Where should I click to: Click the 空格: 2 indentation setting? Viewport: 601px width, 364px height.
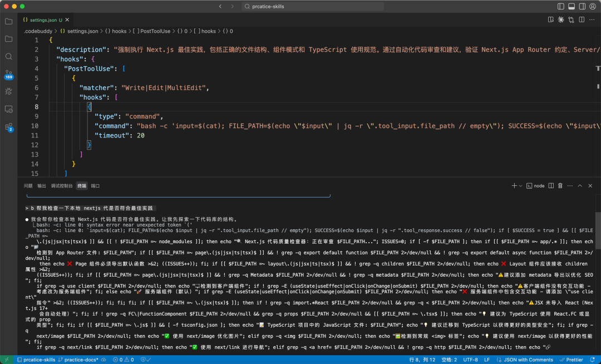[x=449, y=360]
